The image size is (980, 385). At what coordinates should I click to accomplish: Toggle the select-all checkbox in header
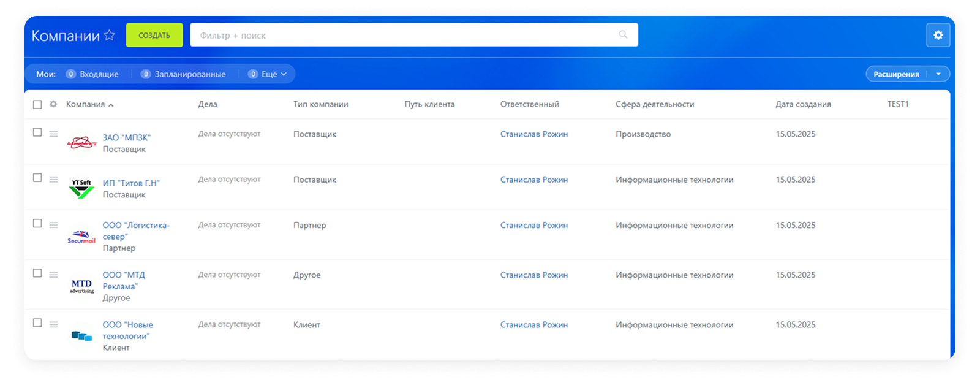[x=37, y=104]
